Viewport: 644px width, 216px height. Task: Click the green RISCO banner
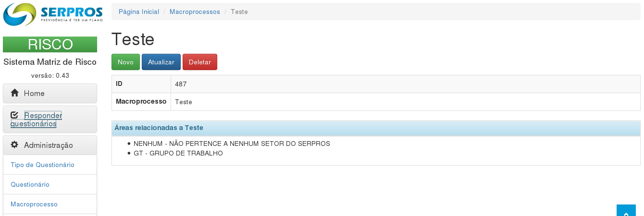50,44
